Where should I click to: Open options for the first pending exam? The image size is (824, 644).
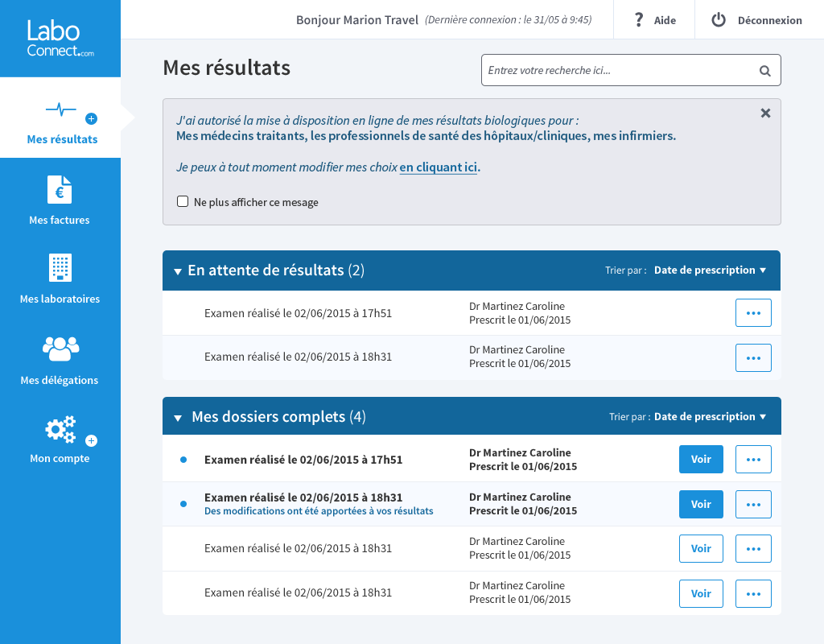pos(753,312)
